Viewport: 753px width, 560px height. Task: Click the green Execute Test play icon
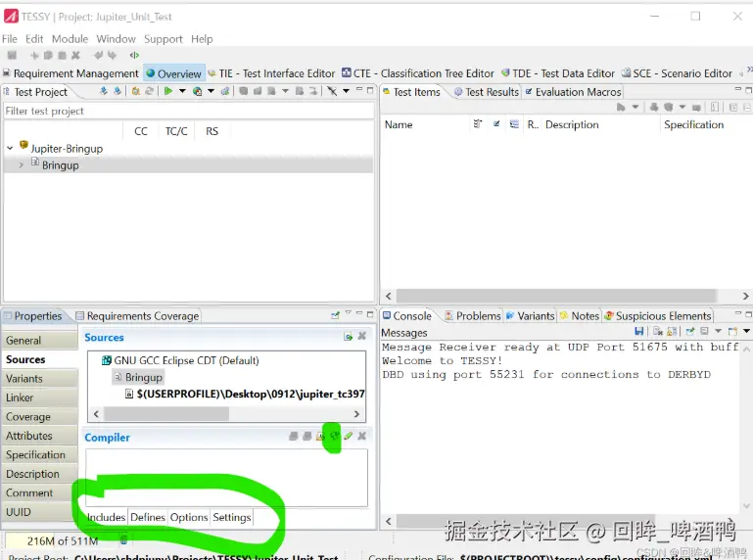click(168, 91)
